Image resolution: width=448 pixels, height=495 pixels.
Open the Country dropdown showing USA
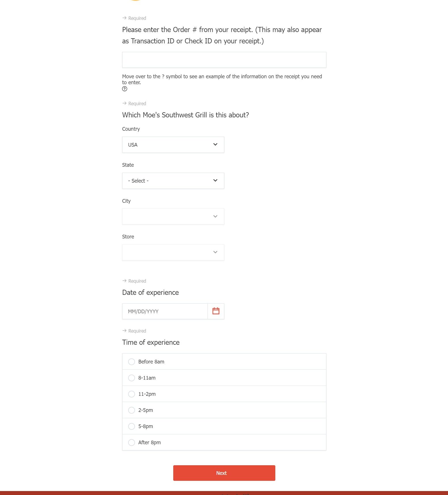click(x=173, y=145)
